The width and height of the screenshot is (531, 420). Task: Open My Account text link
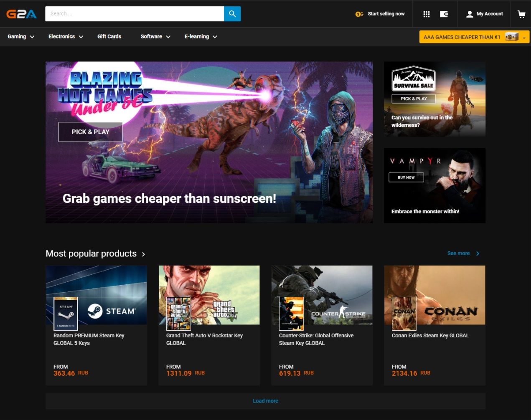coord(490,14)
